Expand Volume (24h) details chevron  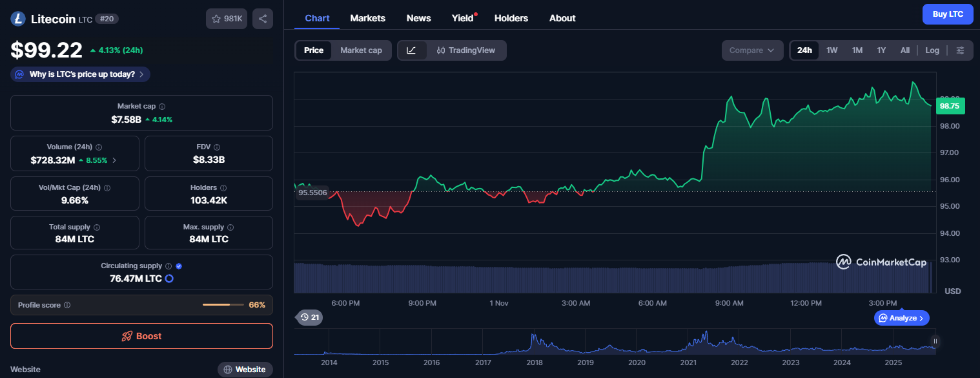[114, 160]
